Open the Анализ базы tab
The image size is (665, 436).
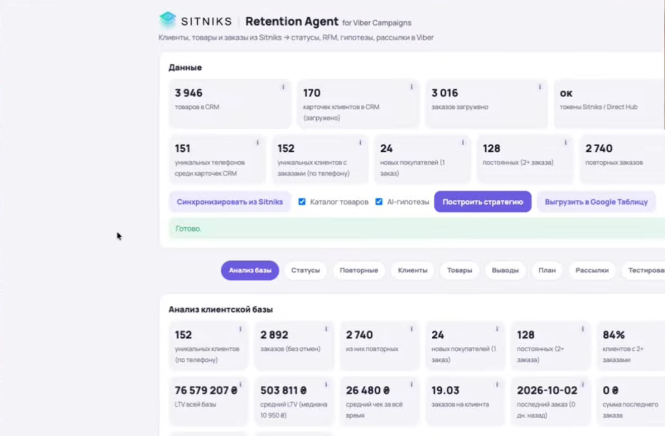coord(250,271)
